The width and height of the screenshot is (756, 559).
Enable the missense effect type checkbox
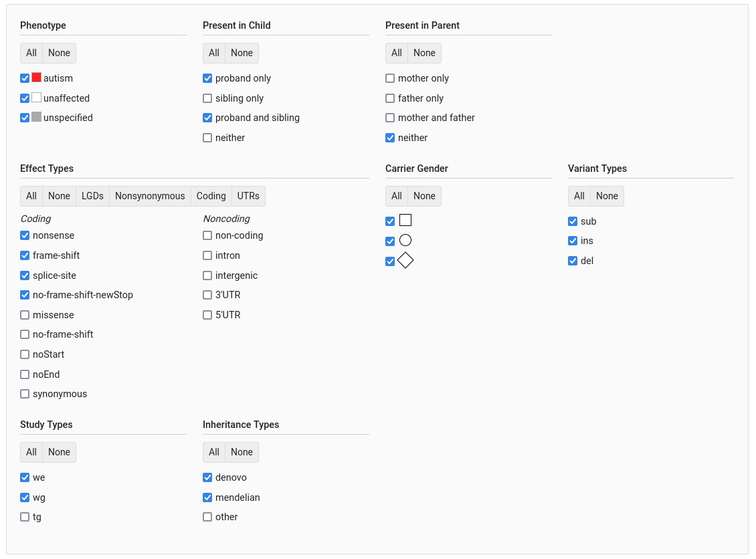tap(25, 315)
